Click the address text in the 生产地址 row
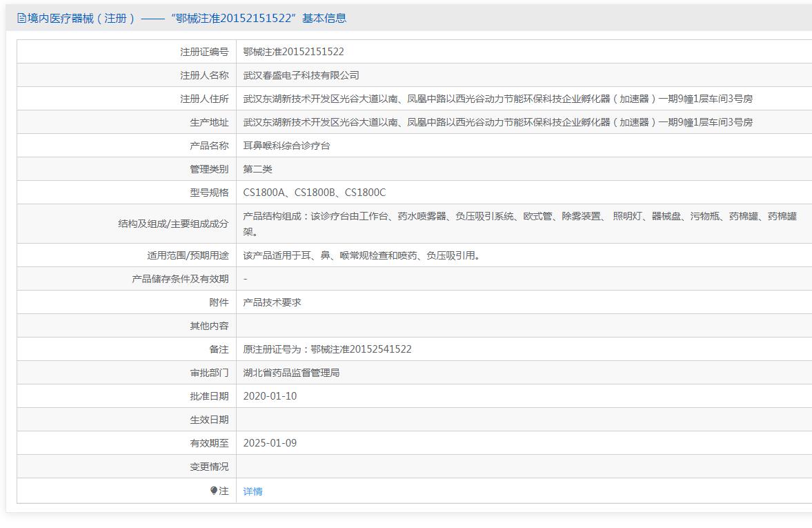This screenshot has height=528, width=812. (497, 122)
